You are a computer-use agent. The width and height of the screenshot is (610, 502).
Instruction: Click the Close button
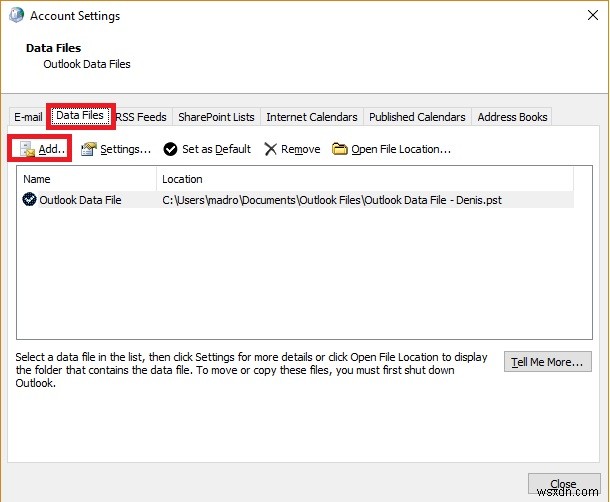coord(564,484)
